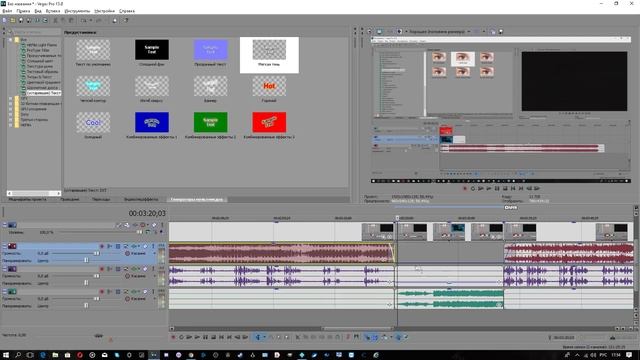Viewport: 640px width, 360px height.
Task: Create a new project from toolbar
Action: click(4, 20)
